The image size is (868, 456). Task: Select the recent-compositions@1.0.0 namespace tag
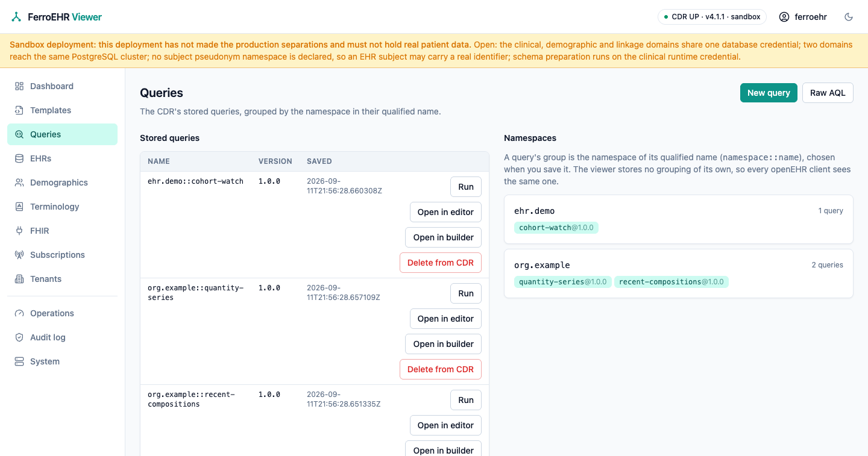coord(671,281)
